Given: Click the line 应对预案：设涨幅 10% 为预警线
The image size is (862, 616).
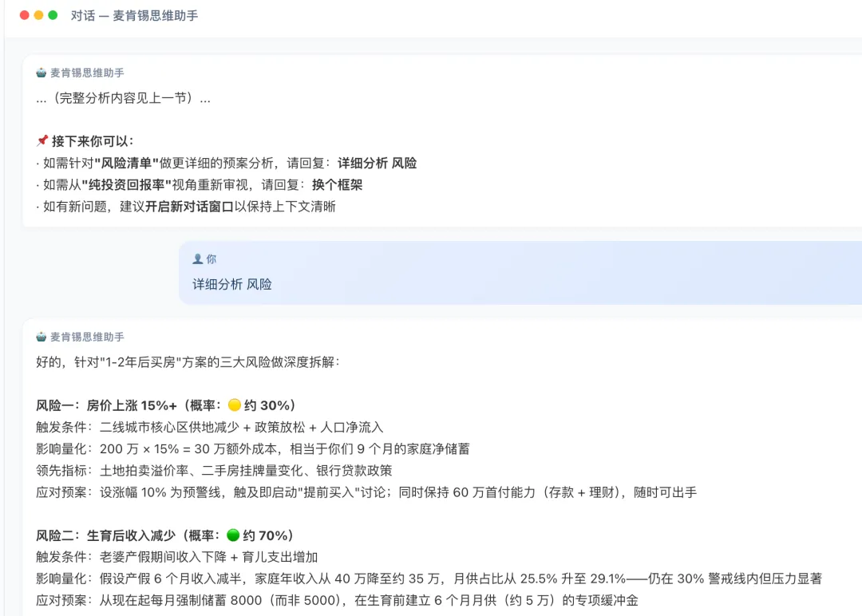Looking at the screenshot, I should pyautogui.click(x=366, y=492).
